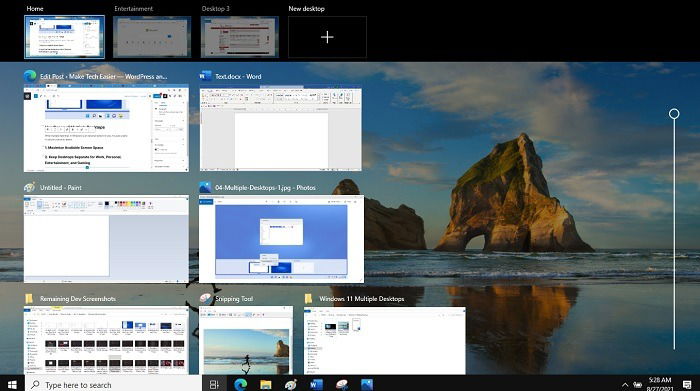
Task: Open the Photos app taskbar icon
Action: coord(367,384)
